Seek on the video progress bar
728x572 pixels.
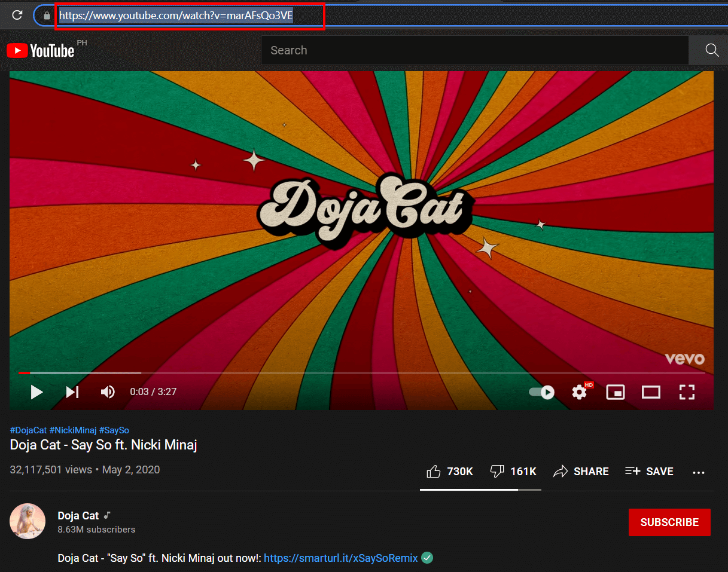[x=361, y=373]
